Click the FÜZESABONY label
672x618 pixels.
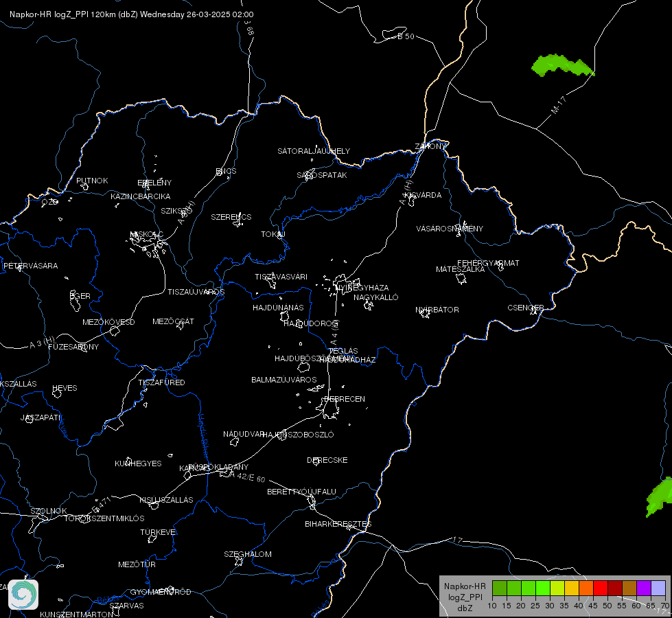[73, 347]
